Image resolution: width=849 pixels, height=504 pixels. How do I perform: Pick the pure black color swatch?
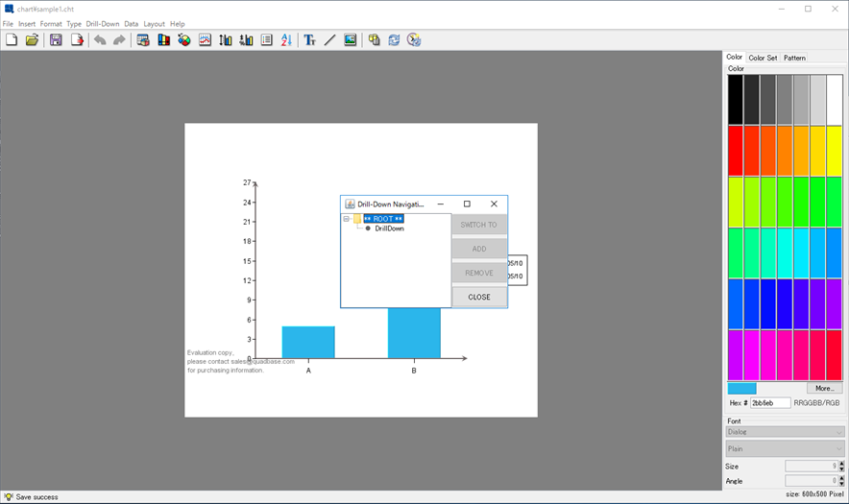point(735,100)
